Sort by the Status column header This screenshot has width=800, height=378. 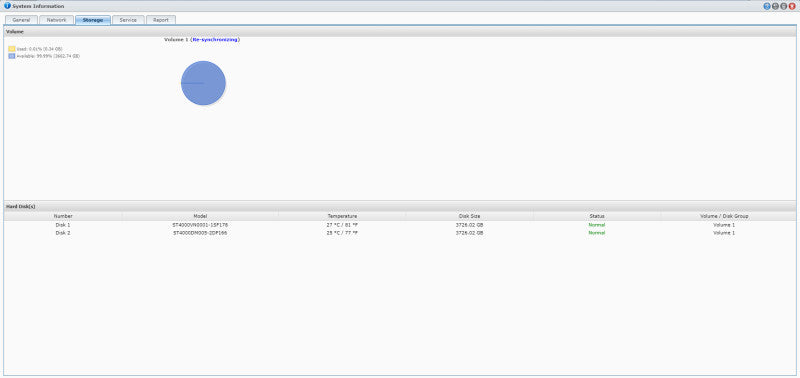[x=597, y=216]
